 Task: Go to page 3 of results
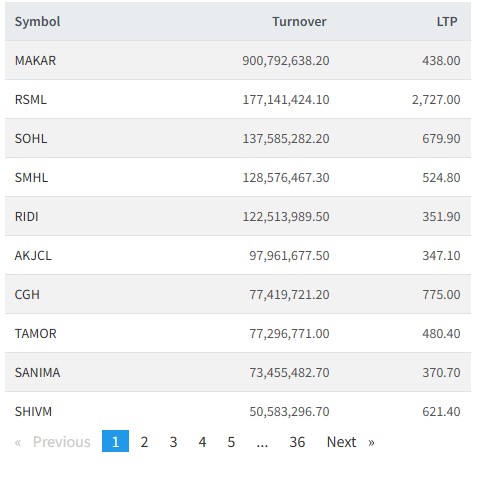pos(173,442)
